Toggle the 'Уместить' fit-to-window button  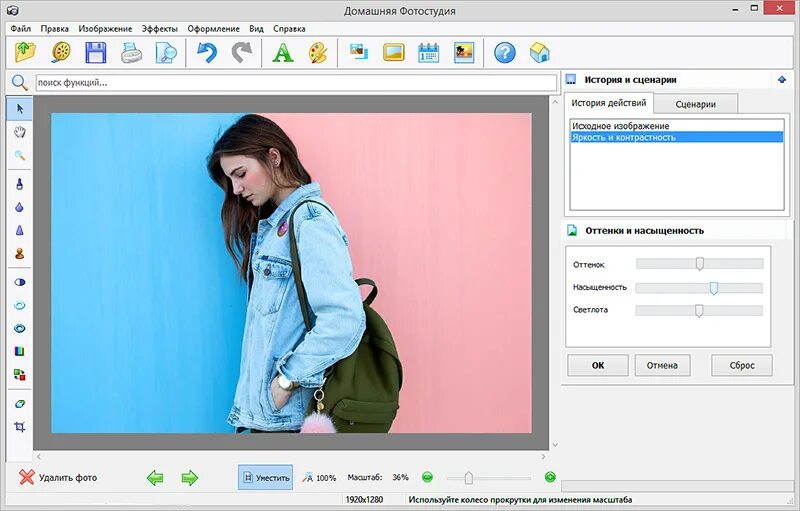coord(265,478)
